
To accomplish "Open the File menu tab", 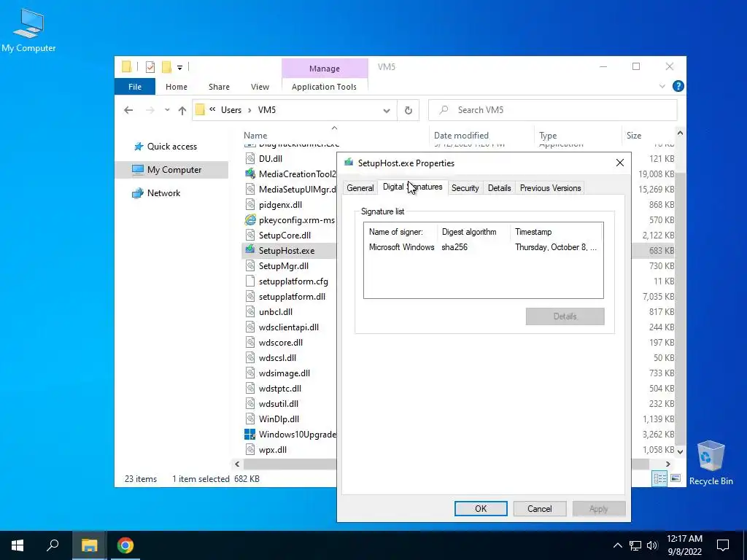I will click(135, 87).
